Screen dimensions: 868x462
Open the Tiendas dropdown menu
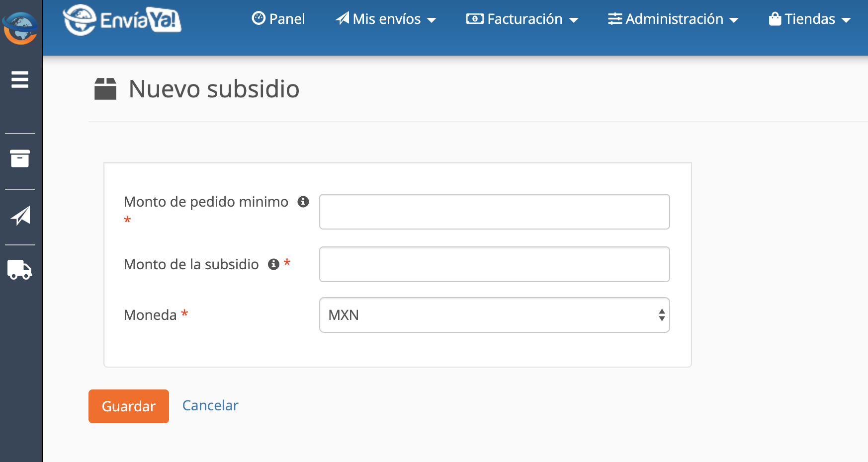810,19
